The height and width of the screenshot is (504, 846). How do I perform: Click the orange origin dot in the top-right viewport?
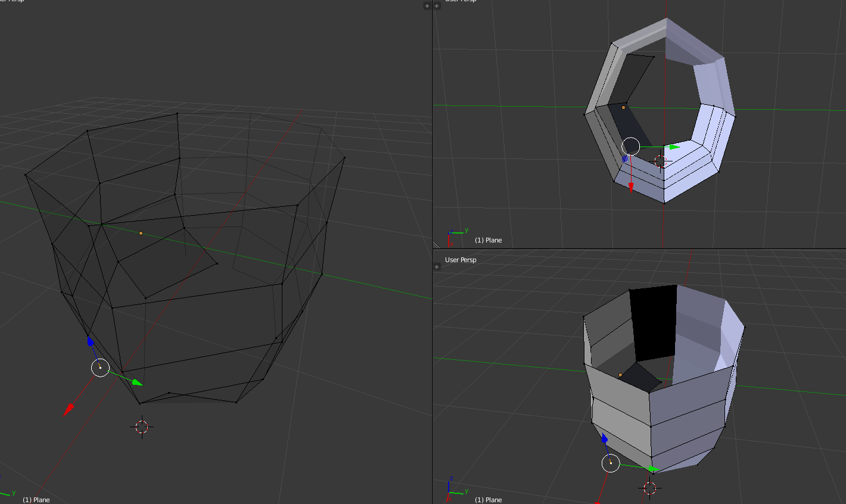coord(624,107)
